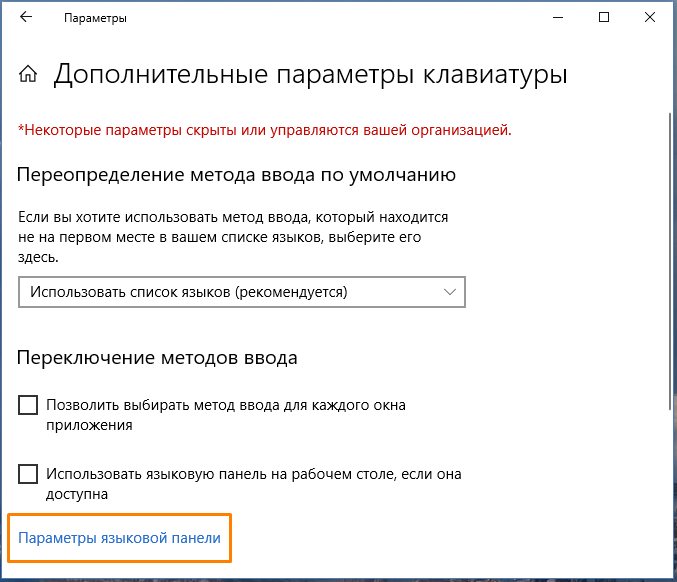
Task: Toggle the desktop language bar checkbox
Action: coord(28,474)
